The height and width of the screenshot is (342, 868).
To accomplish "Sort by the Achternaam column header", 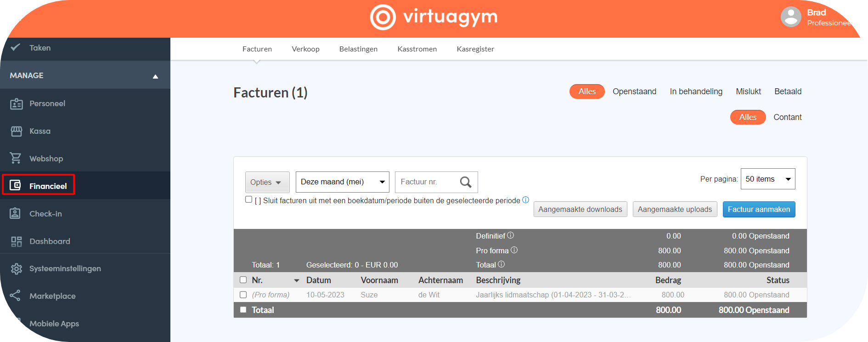I will pyautogui.click(x=440, y=280).
